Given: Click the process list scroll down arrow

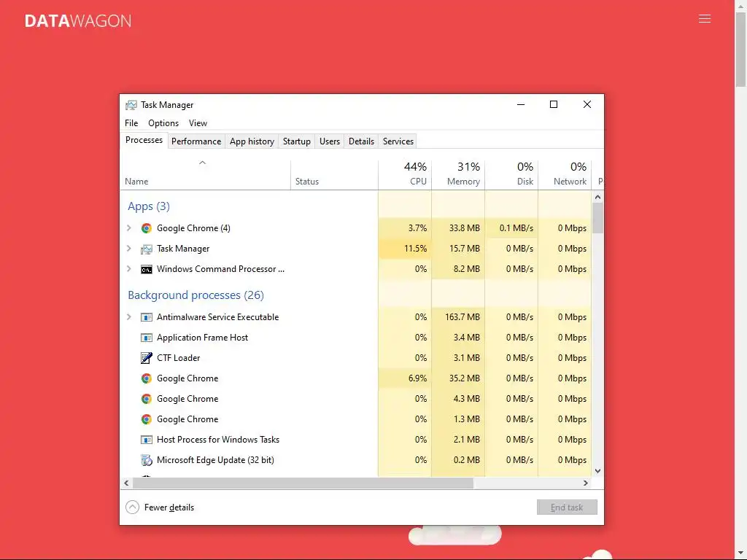Looking at the screenshot, I should click(598, 471).
